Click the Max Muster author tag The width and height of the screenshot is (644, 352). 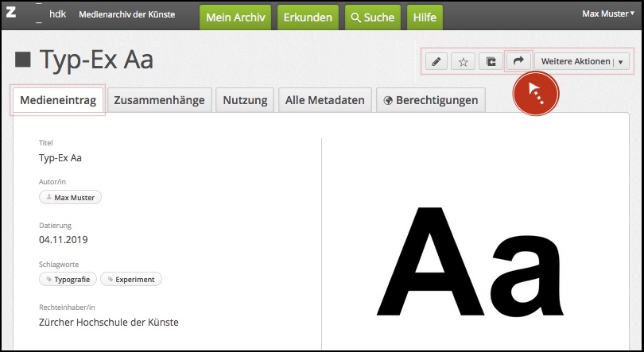click(x=71, y=198)
